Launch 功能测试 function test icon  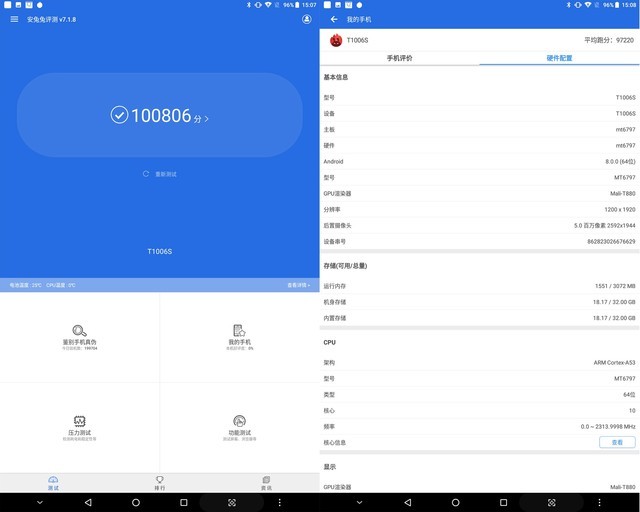click(239, 421)
